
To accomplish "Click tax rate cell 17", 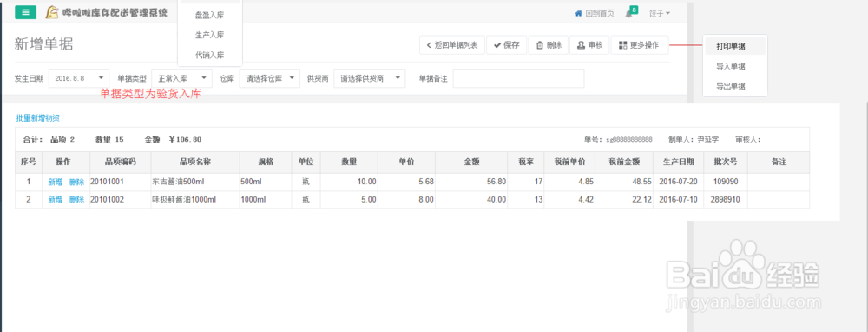I will (x=526, y=182).
